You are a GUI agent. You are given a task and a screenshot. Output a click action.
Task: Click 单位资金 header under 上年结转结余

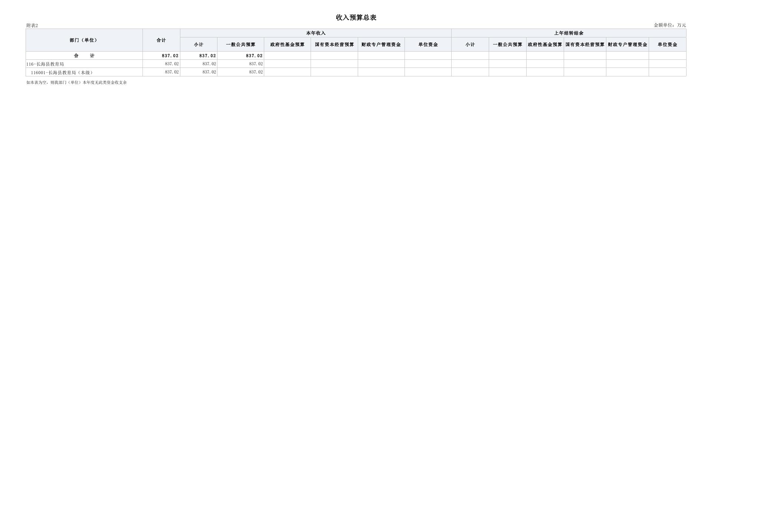point(667,45)
